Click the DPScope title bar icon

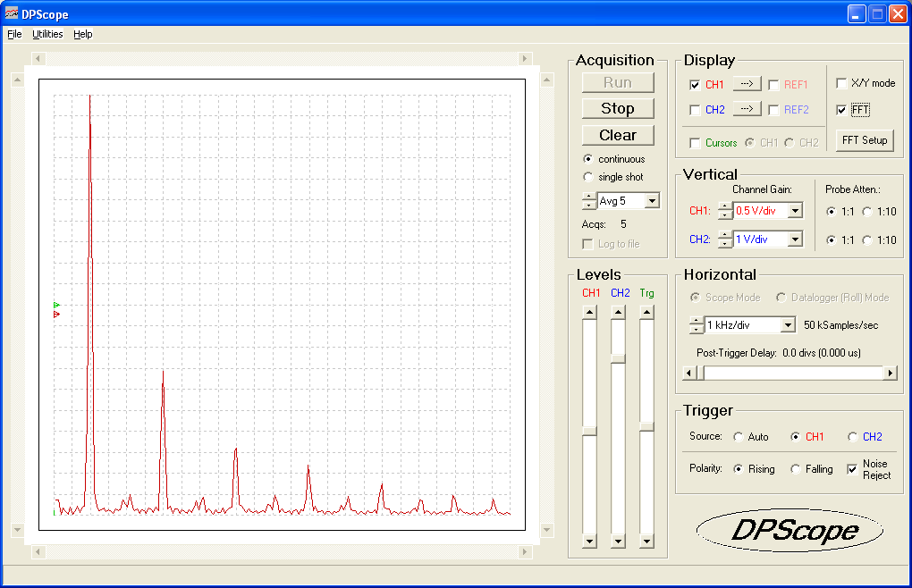tap(11, 13)
